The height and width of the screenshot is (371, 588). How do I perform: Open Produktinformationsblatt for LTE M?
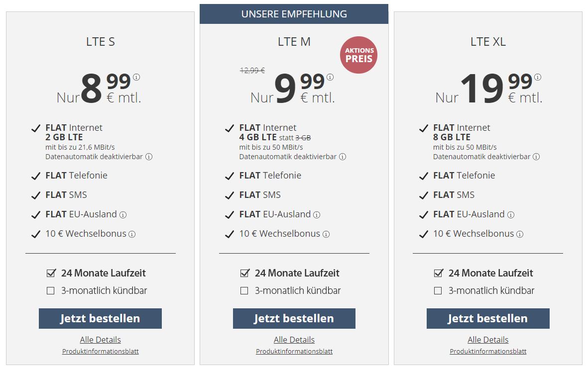pos(294,352)
